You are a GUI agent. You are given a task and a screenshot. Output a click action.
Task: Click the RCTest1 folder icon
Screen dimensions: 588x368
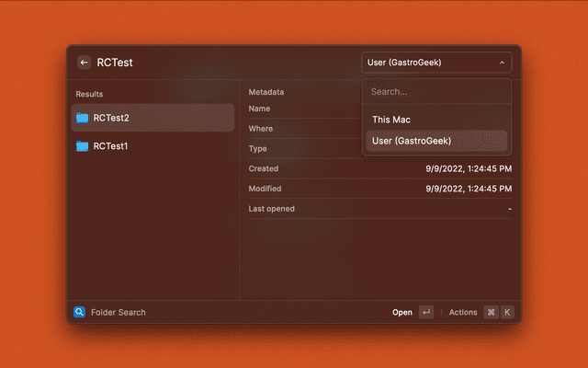tap(82, 146)
